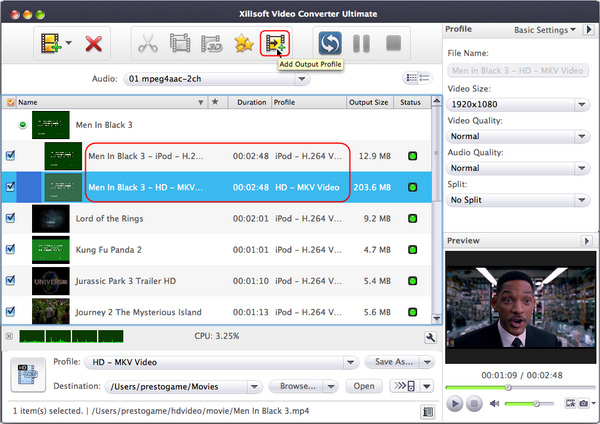
Task: Select the Clip scissors tool
Action: tap(148, 43)
